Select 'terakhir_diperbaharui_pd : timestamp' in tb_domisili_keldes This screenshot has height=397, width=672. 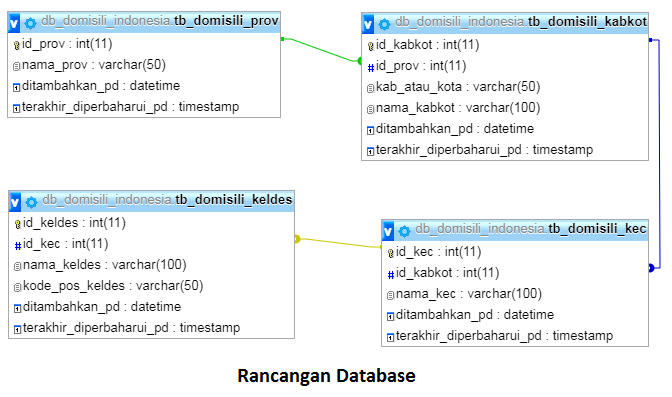[131, 328]
